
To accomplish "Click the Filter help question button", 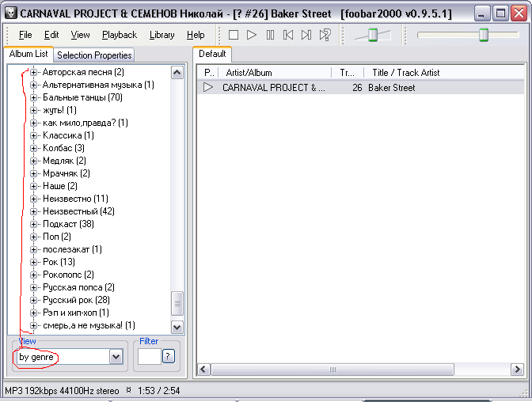I will tap(169, 357).
